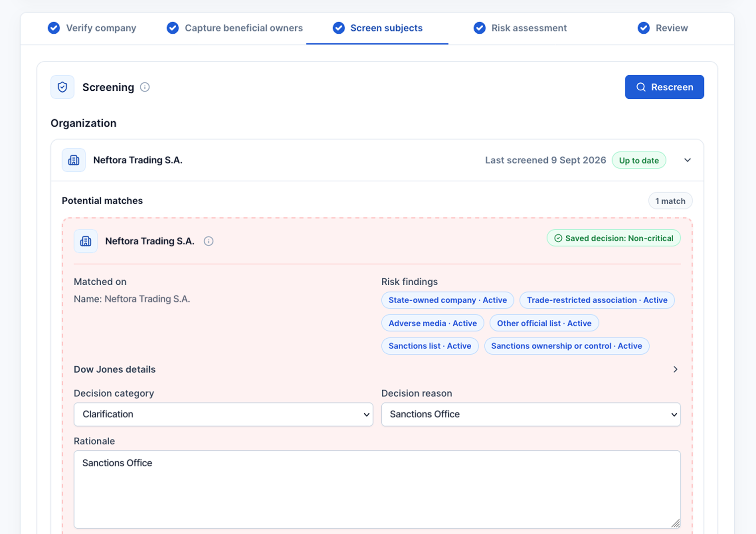This screenshot has height=534, width=756.
Task: Expand the Dow Jones details section
Action: point(377,369)
